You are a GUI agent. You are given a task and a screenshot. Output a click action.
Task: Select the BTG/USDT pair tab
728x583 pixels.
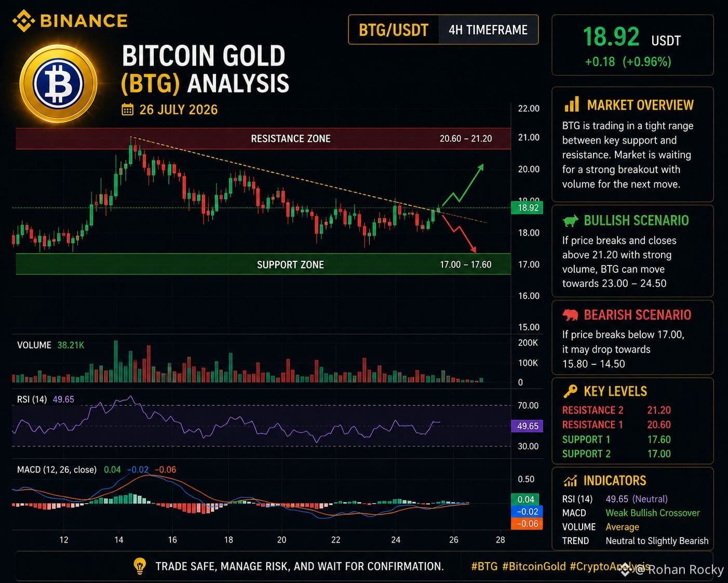(394, 30)
